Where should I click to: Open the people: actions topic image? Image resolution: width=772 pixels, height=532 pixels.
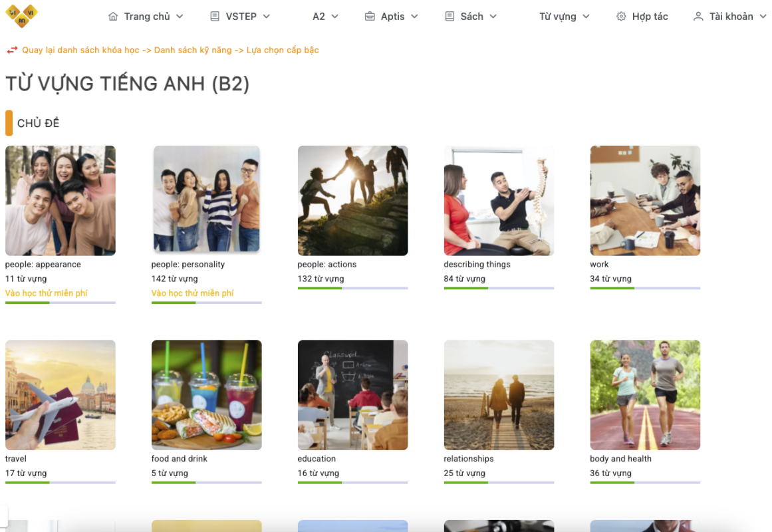pyautogui.click(x=353, y=200)
